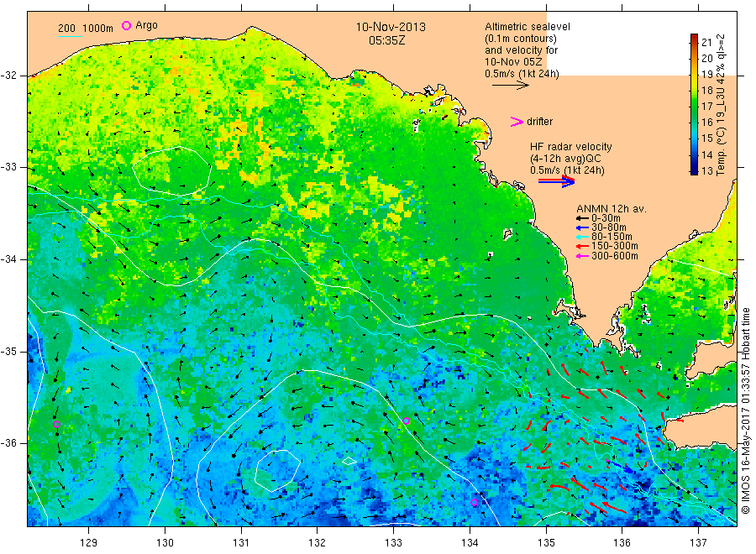Viewport: 756px width, 554px height.
Task: Click the color bar tick label 13
Action: coord(706,170)
